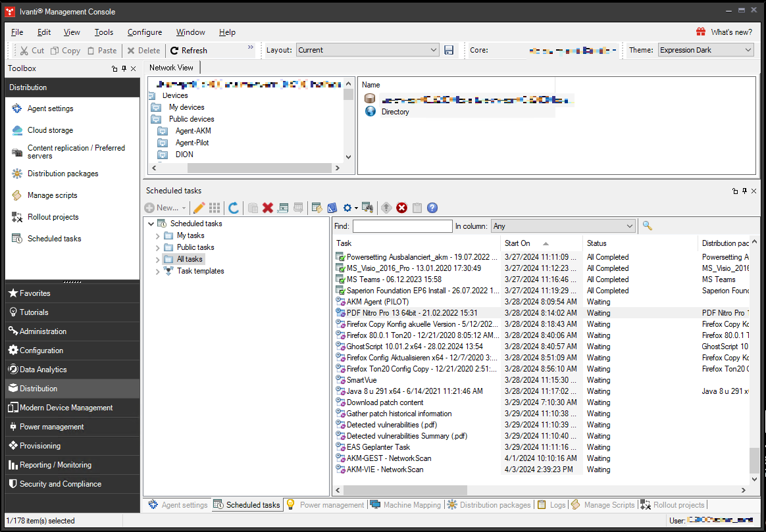Open the Theme dropdown showing Expression Dark
766x532 pixels.
(705, 50)
